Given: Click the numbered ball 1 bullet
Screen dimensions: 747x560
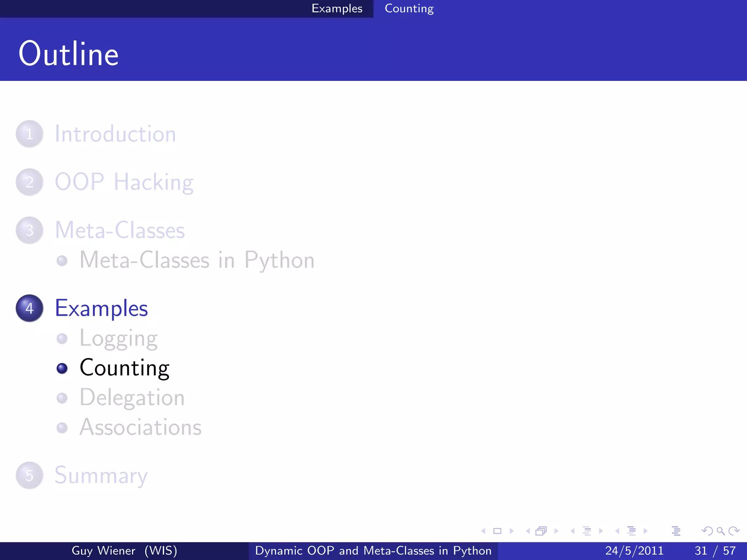Looking at the screenshot, I should (30, 134).
